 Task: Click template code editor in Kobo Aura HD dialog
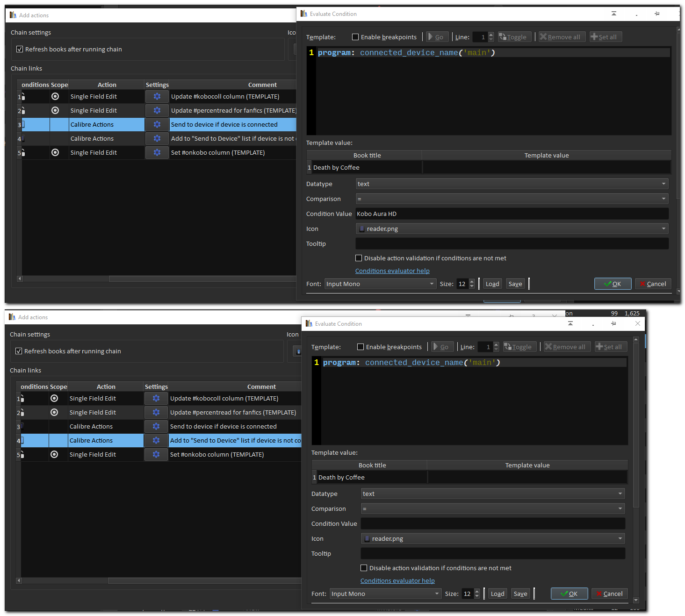point(489,91)
